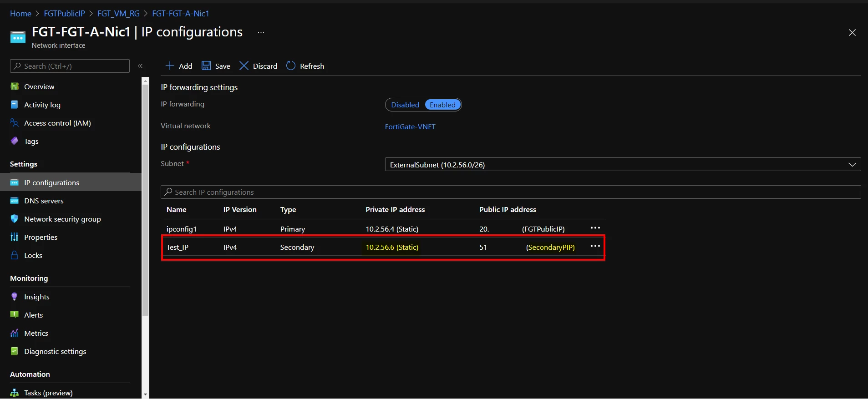Click the Access control (IAM) icon
The height and width of the screenshot is (399, 868).
pyautogui.click(x=15, y=123)
